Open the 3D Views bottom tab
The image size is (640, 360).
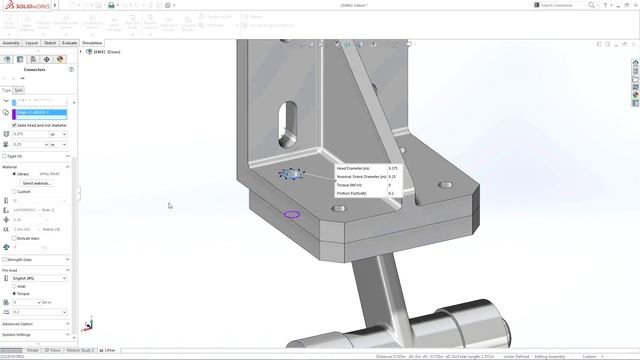52,350
